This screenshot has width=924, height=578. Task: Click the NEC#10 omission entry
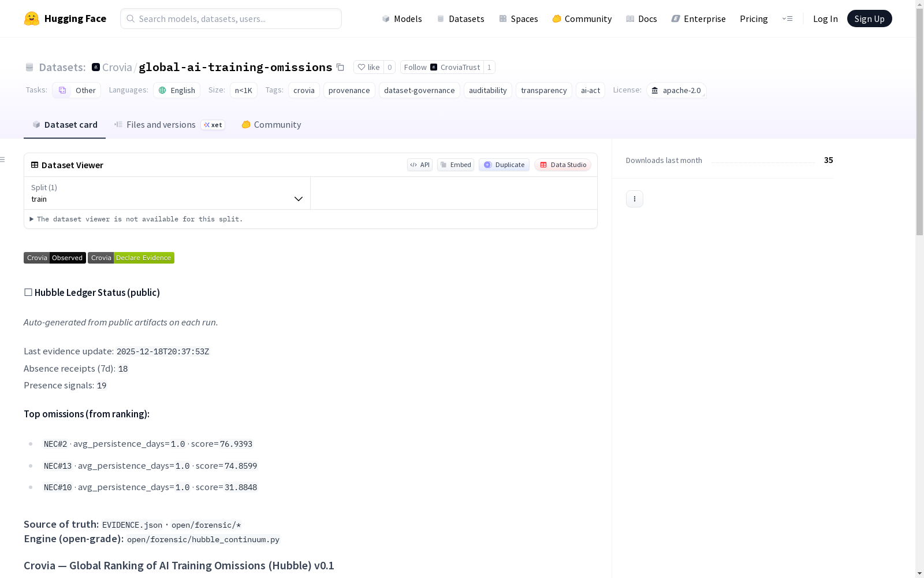click(150, 487)
